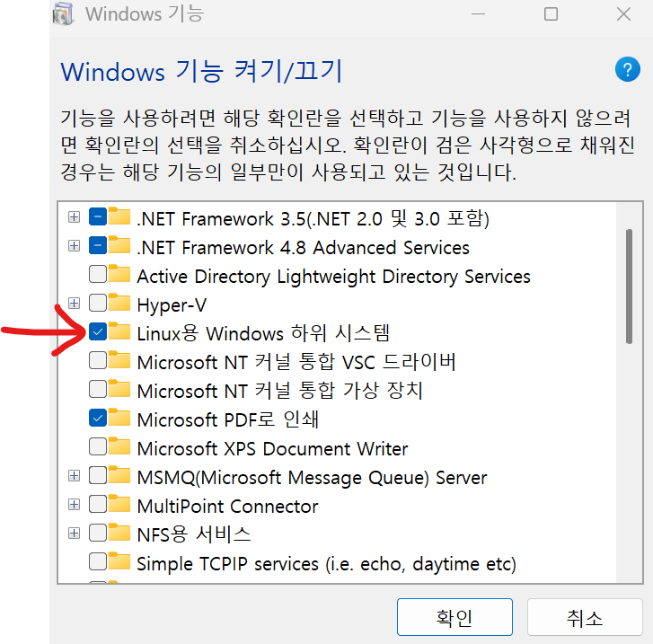Expand the NFS용 서비스 tree node

75,534
